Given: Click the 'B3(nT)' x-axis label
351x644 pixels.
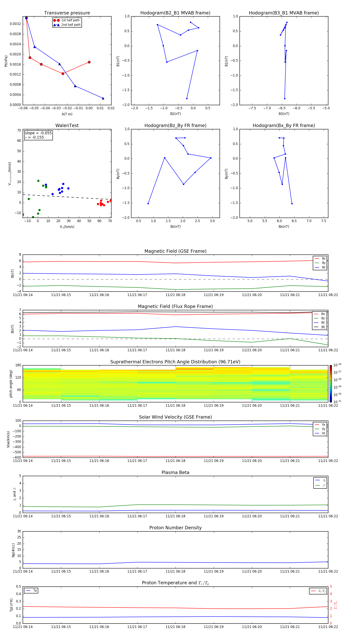Looking at the screenshot, I should pyautogui.click(x=284, y=114).
